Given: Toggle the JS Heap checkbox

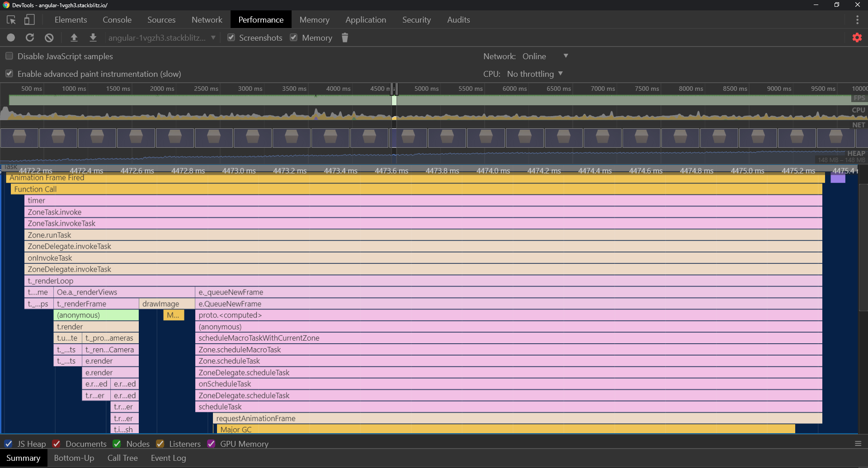Looking at the screenshot, I should pyautogui.click(x=9, y=444).
